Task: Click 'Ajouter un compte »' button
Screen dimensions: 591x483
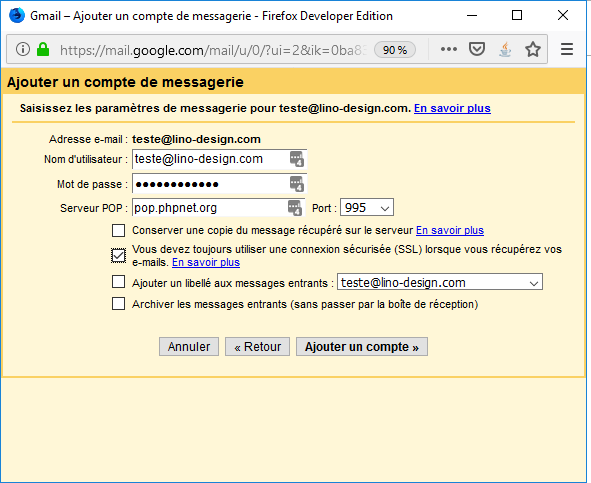Action: tap(362, 347)
